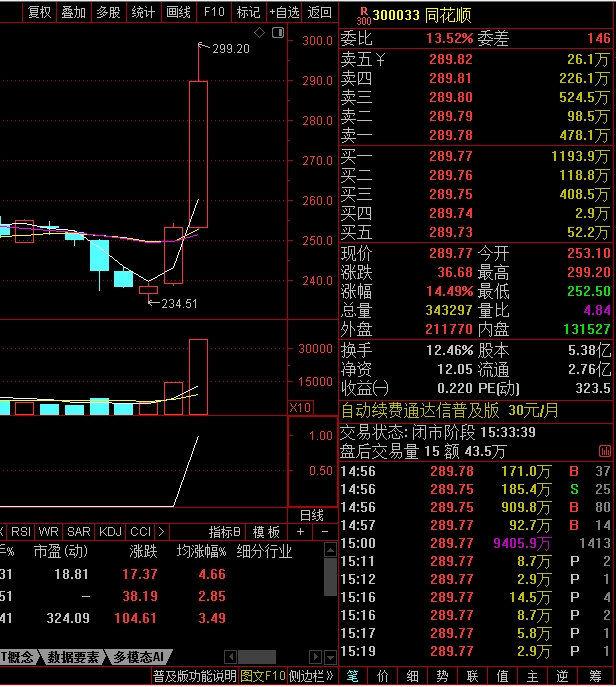Click the right arrow of the horizontal scrollbar
Screen dimensions: 616x687
(315, 657)
